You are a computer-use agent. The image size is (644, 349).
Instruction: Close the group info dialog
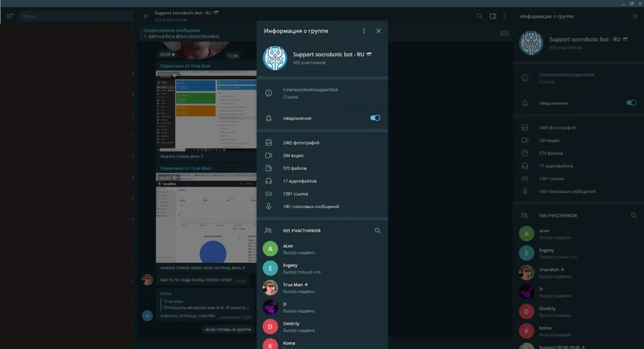378,31
